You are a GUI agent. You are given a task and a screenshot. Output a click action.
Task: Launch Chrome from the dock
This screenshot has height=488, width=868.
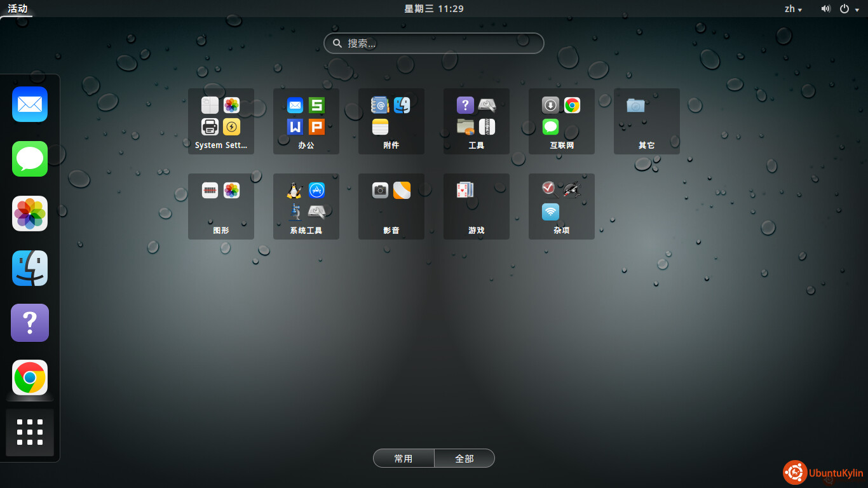30,377
